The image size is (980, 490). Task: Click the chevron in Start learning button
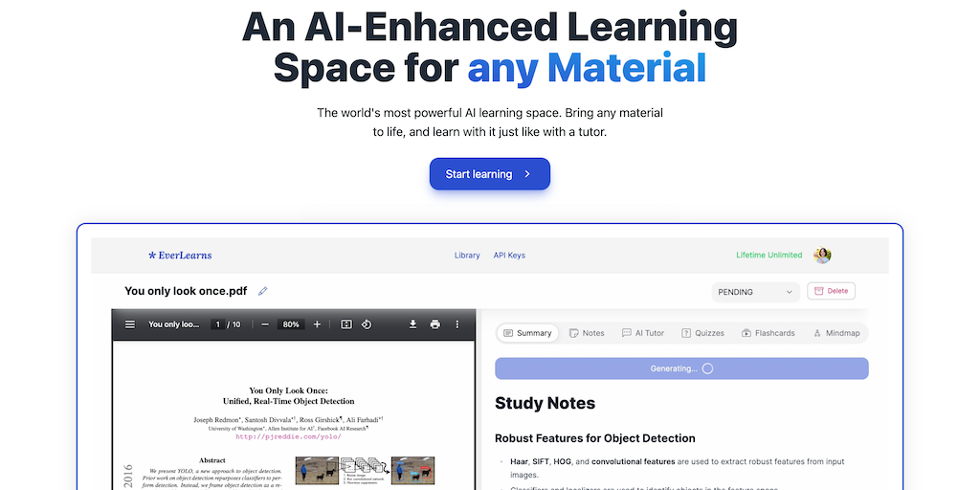[x=527, y=174]
